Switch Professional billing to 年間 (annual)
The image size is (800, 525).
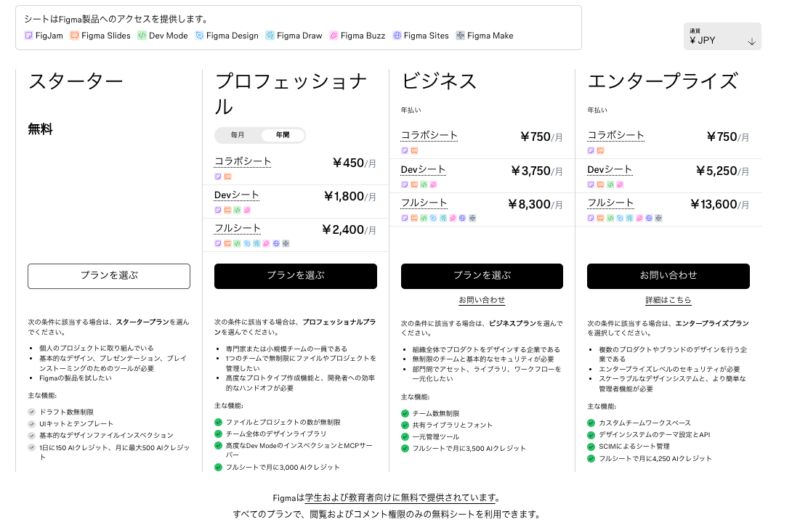coord(282,135)
